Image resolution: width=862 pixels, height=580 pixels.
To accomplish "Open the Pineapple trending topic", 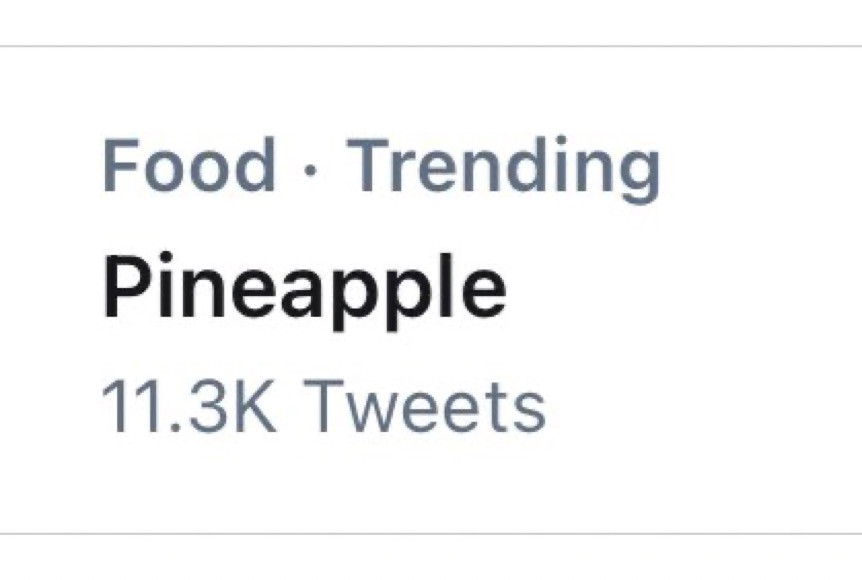I will tap(303, 290).
